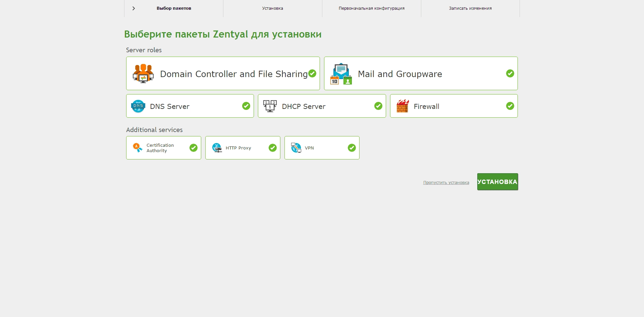Click the DHCP Server label text
This screenshot has height=317, width=644.
[x=304, y=107]
